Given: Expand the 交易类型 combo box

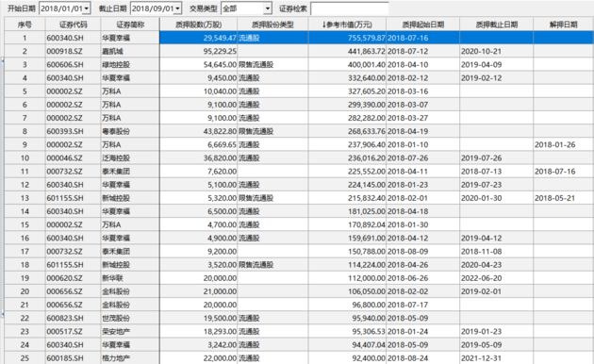Looking at the screenshot, I should tap(268, 8).
